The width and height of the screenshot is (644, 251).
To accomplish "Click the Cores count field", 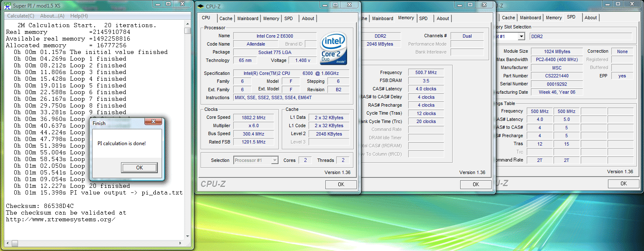I will click(x=305, y=160).
